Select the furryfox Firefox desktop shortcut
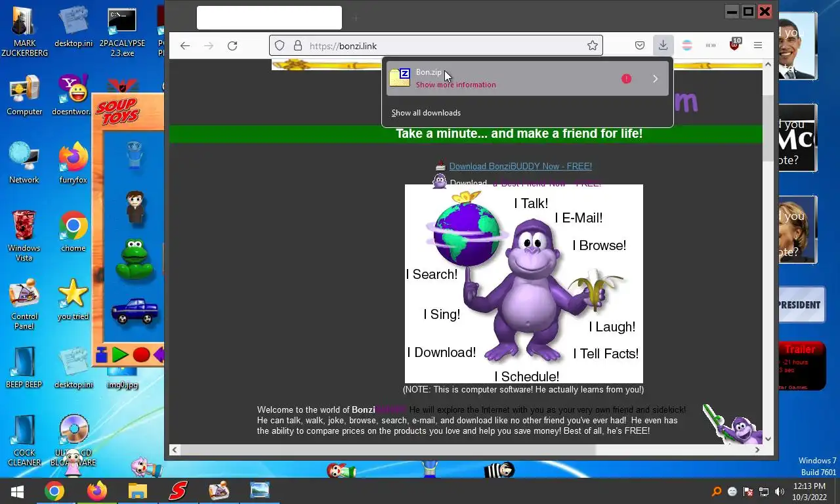The height and width of the screenshot is (504, 840). (73, 162)
